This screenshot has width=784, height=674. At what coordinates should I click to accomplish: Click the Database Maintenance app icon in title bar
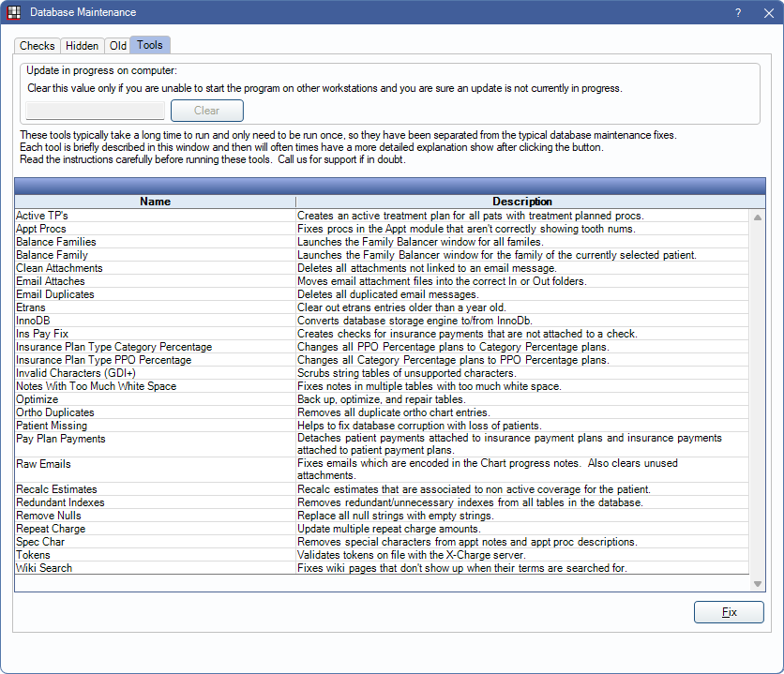(14, 12)
